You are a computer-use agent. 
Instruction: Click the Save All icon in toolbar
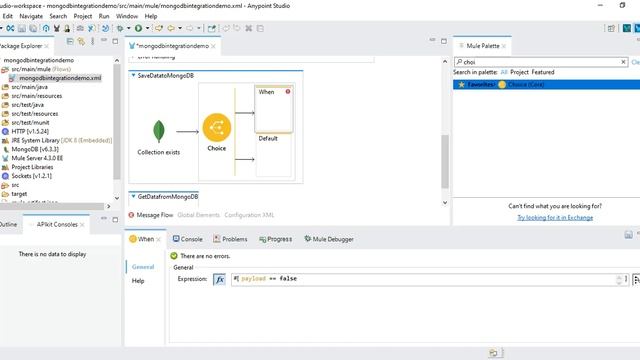pos(33,28)
